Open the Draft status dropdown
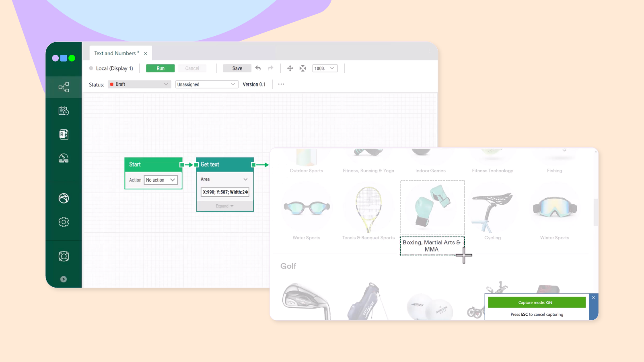 coord(139,84)
